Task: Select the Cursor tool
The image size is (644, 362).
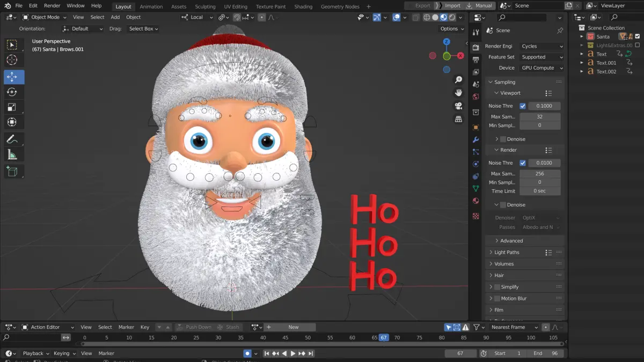Action: tap(12, 60)
